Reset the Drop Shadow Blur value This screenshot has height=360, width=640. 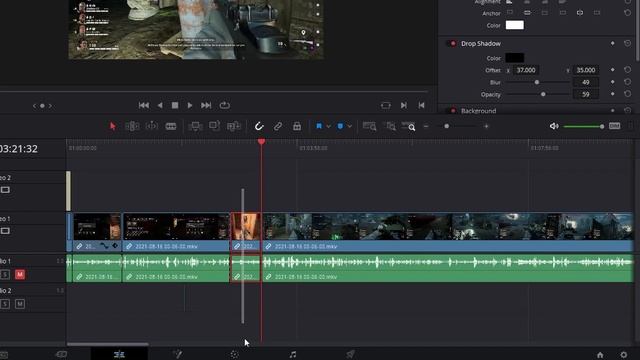tap(627, 82)
